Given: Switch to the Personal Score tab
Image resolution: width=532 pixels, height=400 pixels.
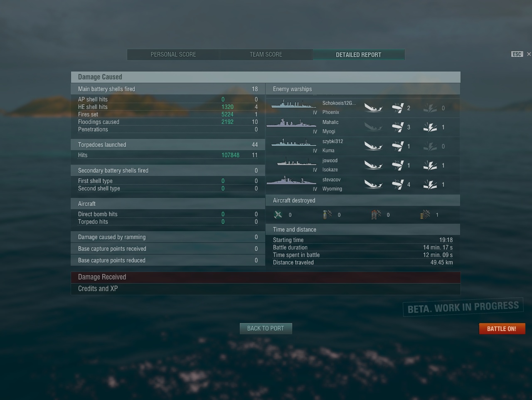Looking at the screenshot, I should coord(173,54).
